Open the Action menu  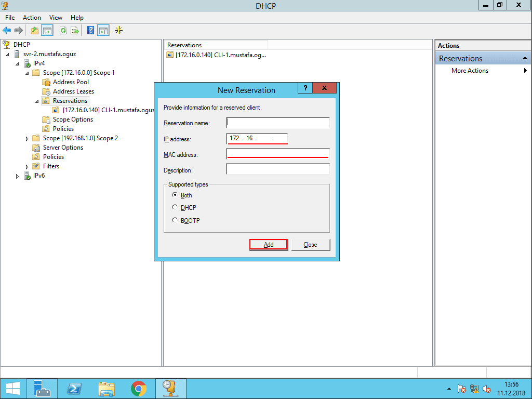click(32, 18)
